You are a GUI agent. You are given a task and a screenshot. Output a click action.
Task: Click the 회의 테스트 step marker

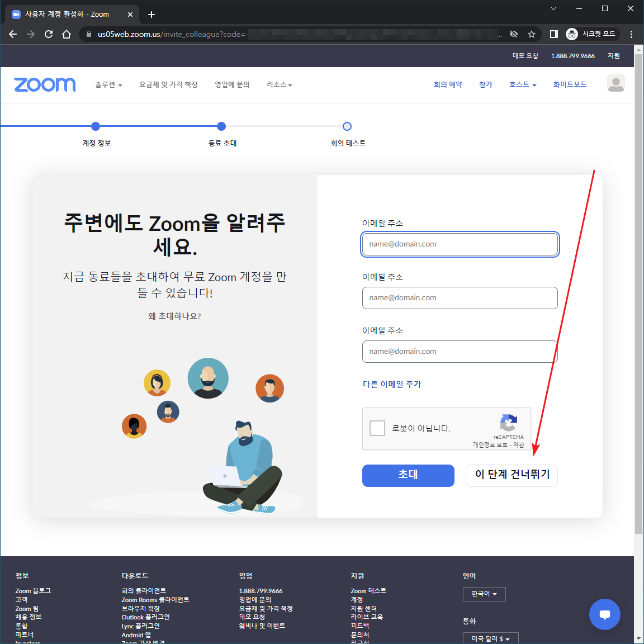347,126
